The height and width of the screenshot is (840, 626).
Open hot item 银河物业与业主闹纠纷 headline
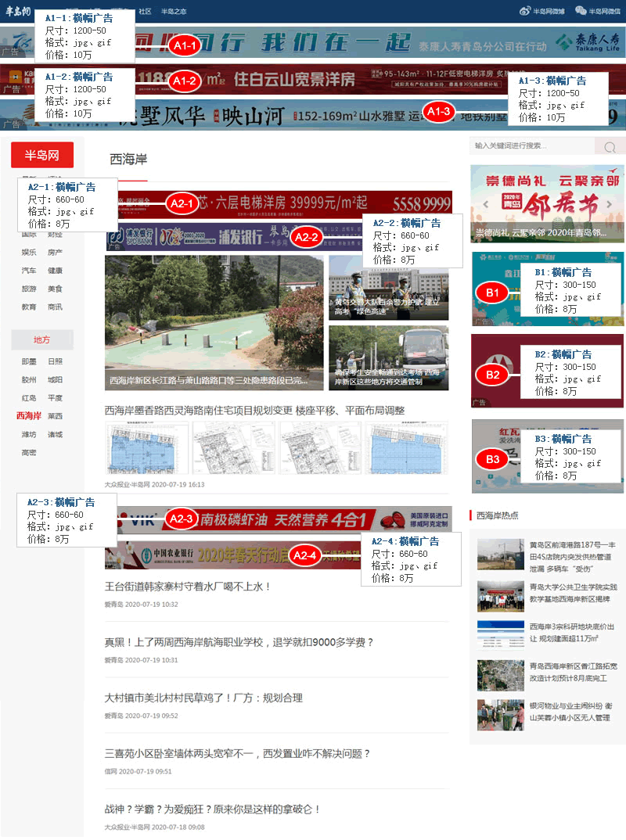click(570, 712)
